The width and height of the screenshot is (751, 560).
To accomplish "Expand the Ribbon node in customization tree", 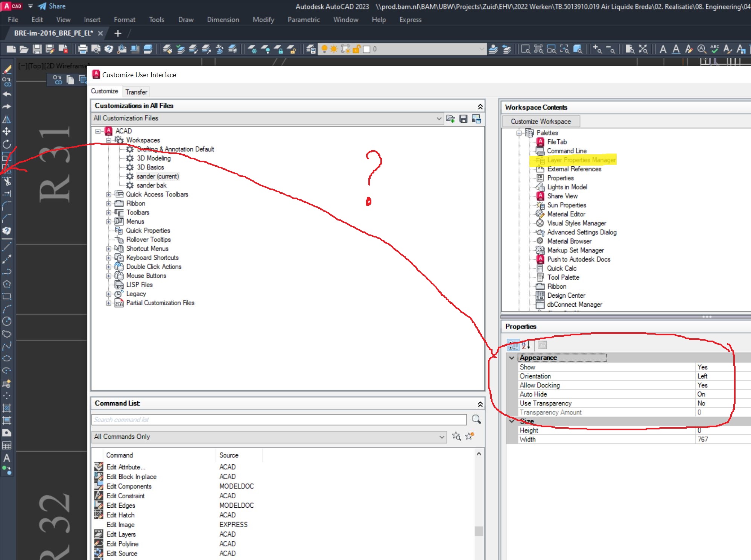I will (x=108, y=204).
